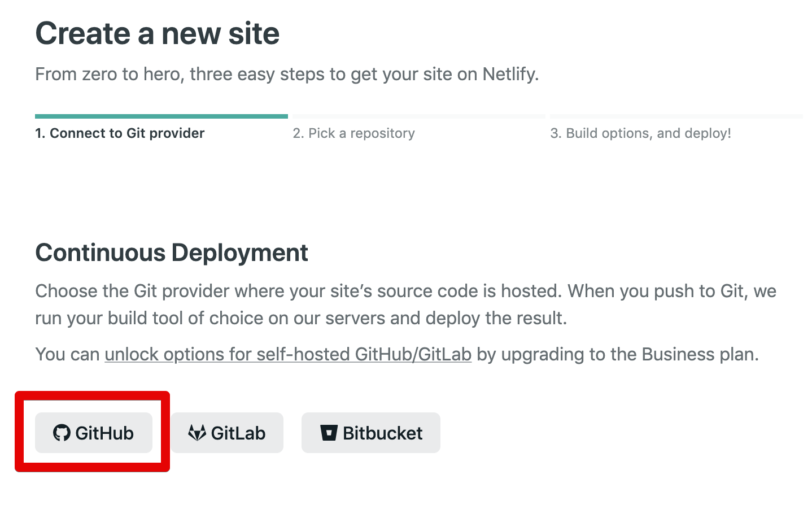Go to step 1. Connect to Git provider
This screenshot has height=522, width=812.
pos(120,133)
